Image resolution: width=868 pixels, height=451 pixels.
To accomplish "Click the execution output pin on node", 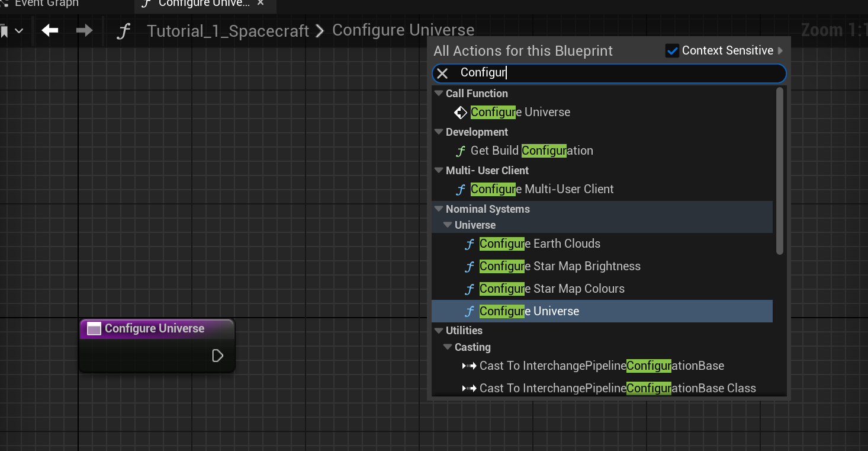I will click(218, 356).
